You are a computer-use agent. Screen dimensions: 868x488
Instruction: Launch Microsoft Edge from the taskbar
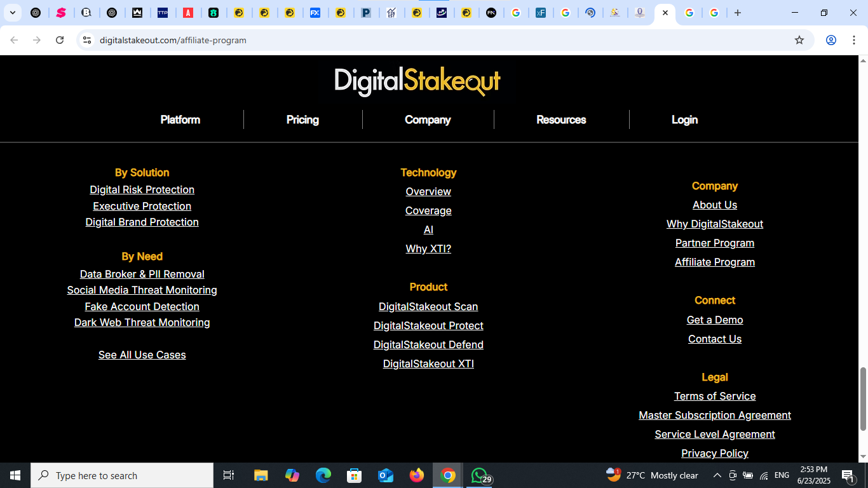323,475
